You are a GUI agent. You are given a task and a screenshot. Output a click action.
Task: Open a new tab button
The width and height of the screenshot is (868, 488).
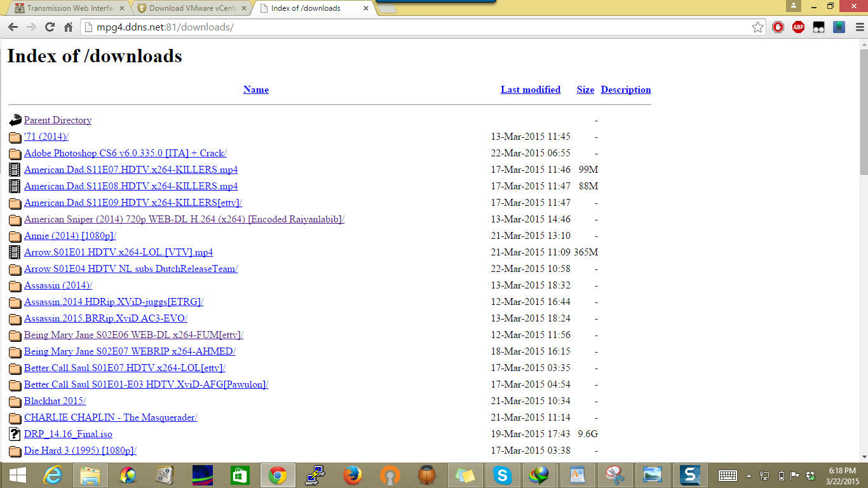click(388, 8)
